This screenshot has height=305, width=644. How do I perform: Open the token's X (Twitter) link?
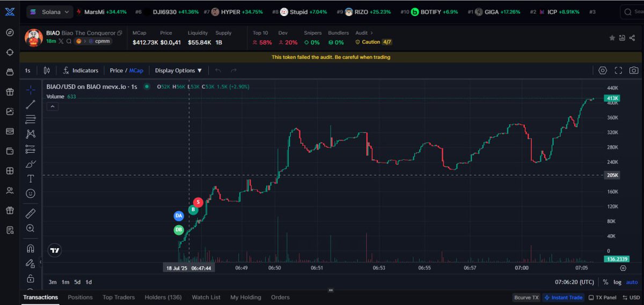61,41
